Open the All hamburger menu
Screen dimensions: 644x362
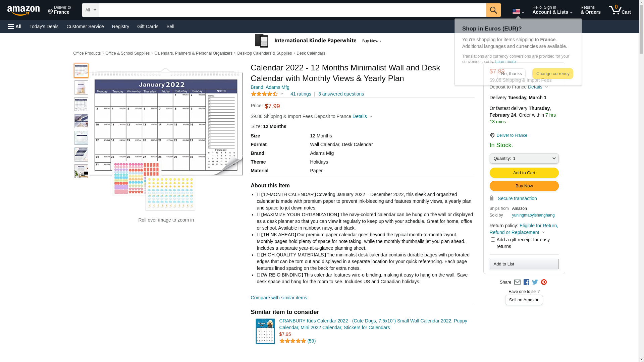(15, 26)
